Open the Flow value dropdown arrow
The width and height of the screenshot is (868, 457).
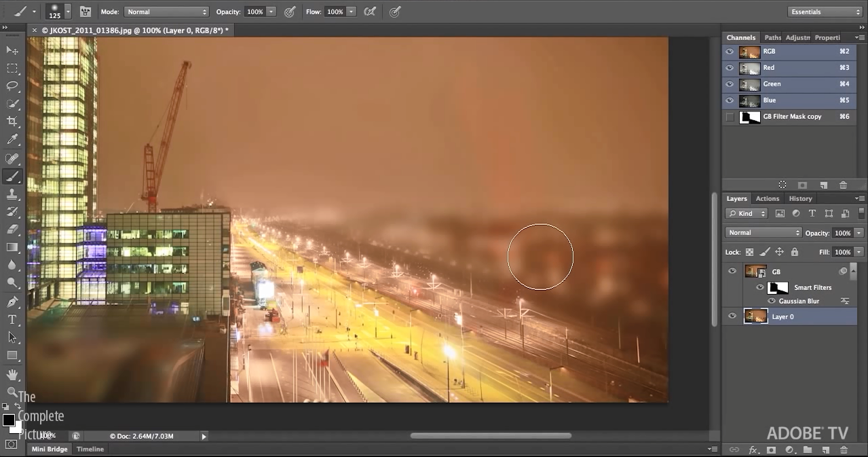[x=351, y=12]
